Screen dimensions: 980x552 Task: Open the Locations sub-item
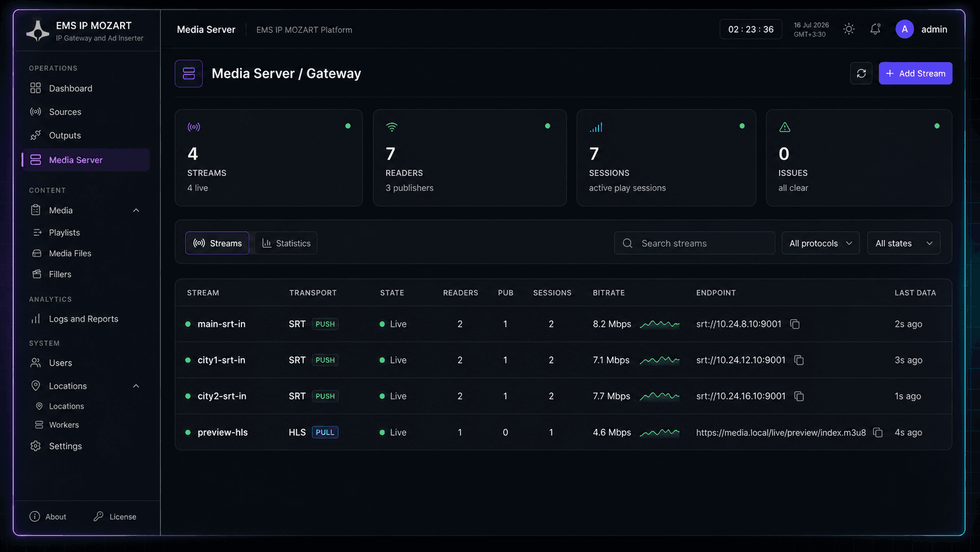click(66, 406)
